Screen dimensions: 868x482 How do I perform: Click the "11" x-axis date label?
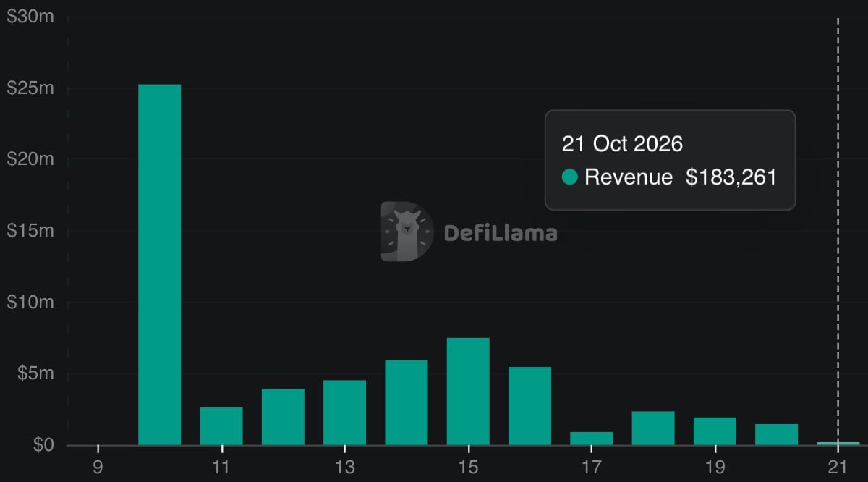click(x=221, y=467)
